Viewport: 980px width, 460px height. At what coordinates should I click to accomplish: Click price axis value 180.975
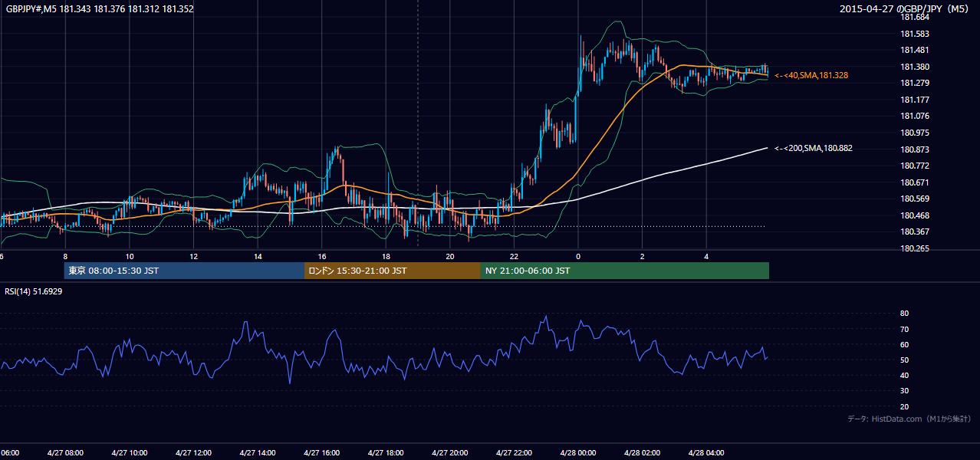[x=915, y=133]
